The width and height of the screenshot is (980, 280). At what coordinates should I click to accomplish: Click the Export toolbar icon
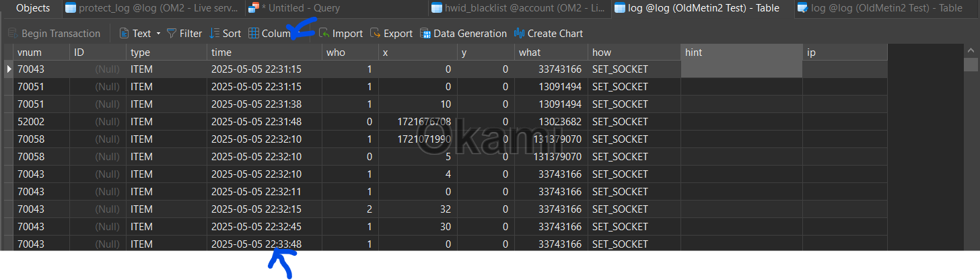pyautogui.click(x=376, y=33)
